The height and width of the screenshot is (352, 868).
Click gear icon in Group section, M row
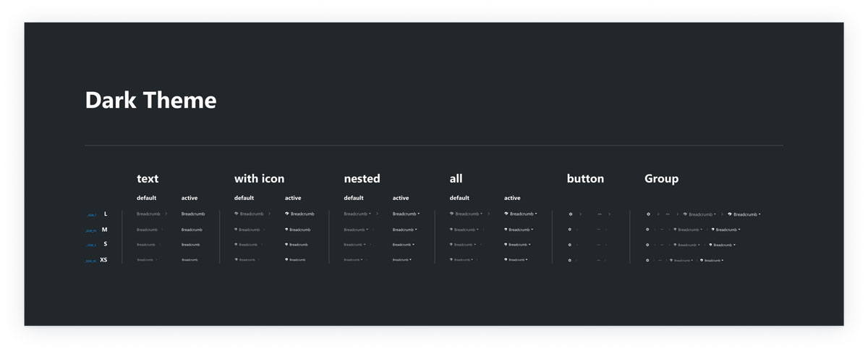point(647,230)
